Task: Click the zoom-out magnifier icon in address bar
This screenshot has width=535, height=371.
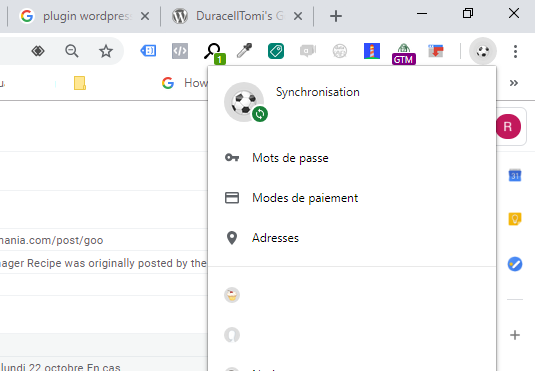Action: point(72,51)
